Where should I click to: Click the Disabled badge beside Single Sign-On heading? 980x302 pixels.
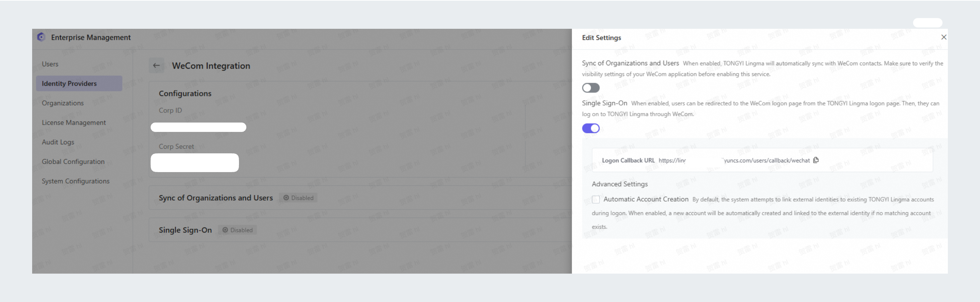238,230
